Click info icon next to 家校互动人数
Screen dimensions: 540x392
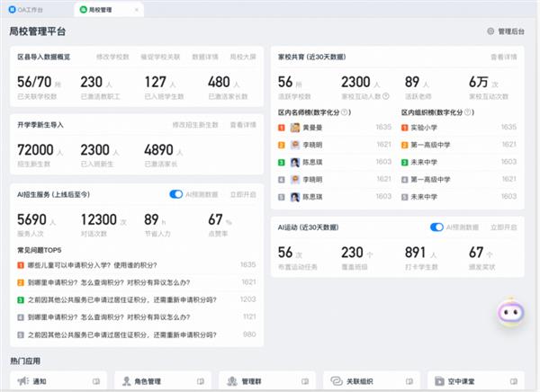coord(384,95)
